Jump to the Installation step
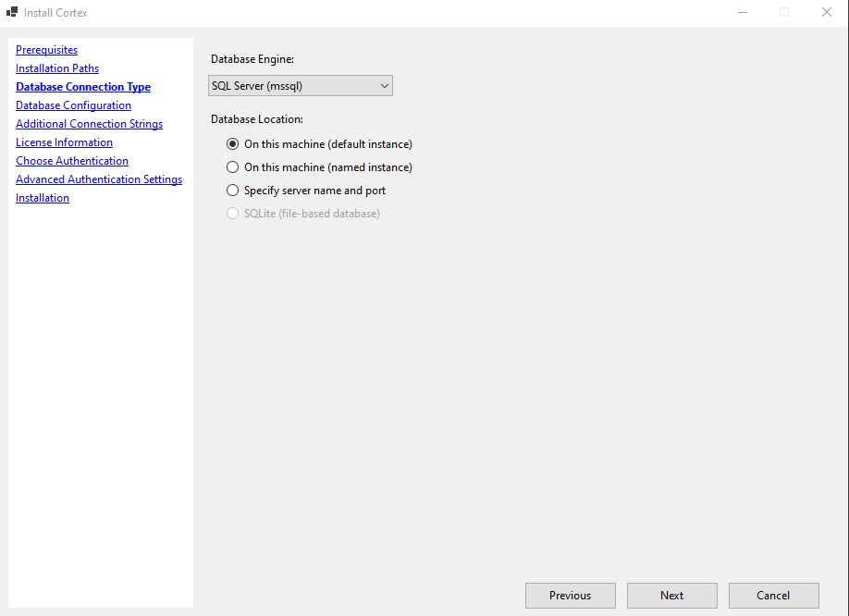Viewport: 849px width, 616px height. point(42,197)
